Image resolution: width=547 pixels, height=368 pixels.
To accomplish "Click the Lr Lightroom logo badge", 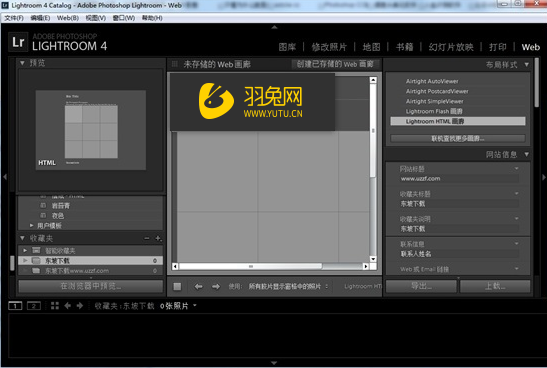I will 18,42.
